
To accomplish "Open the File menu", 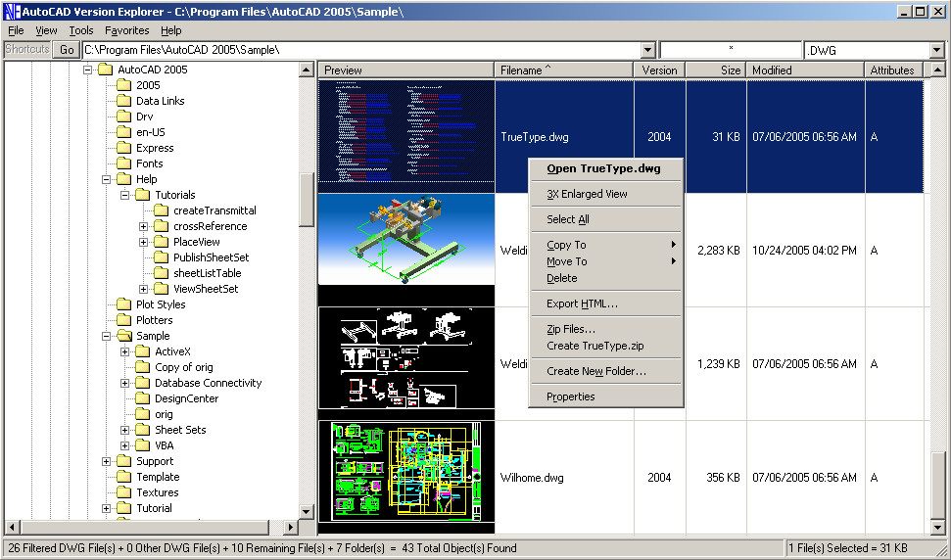I will pos(17,30).
